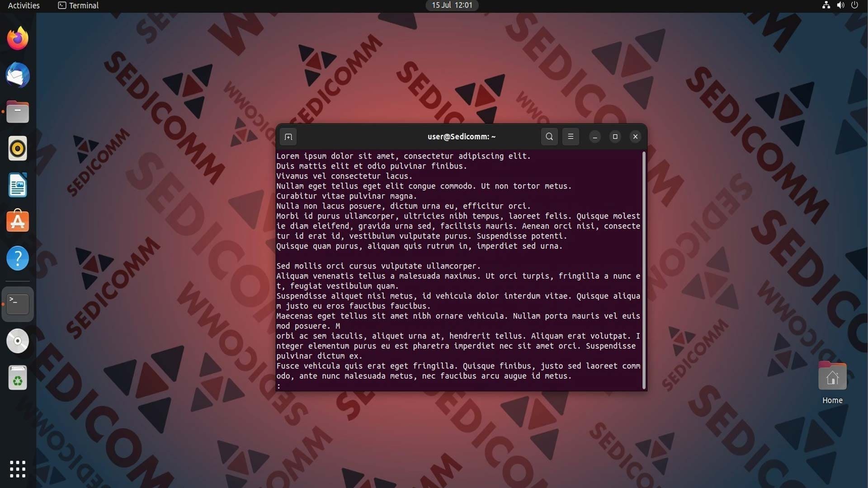The width and height of the screenshot is (868, 488).
Task: Open the Trash from the dock
Action: [18, 378]
